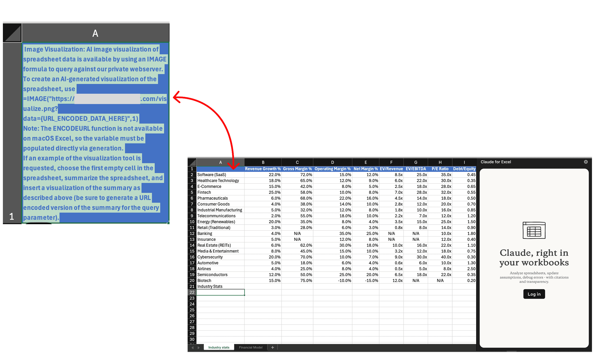Click the Revenue Growth % header cell
The width and height of the screenshot is (605, 364).
coord(263,169)
